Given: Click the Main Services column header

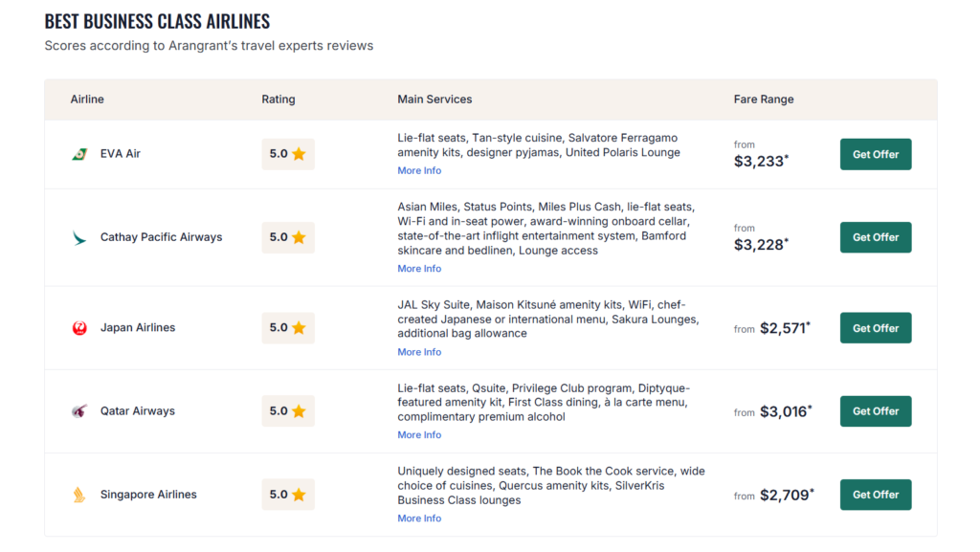Looking at the screenshot, I should click(x=434, y=99).
